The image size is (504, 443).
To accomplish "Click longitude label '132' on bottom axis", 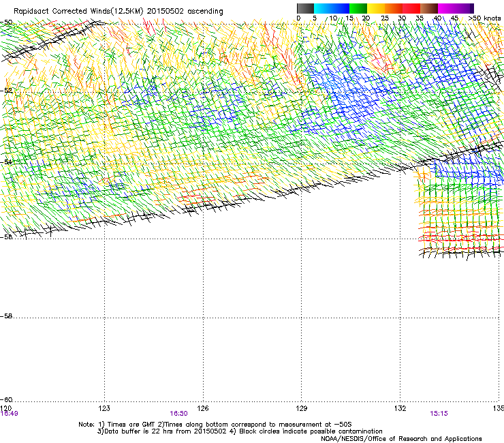I will coord(400,408).
